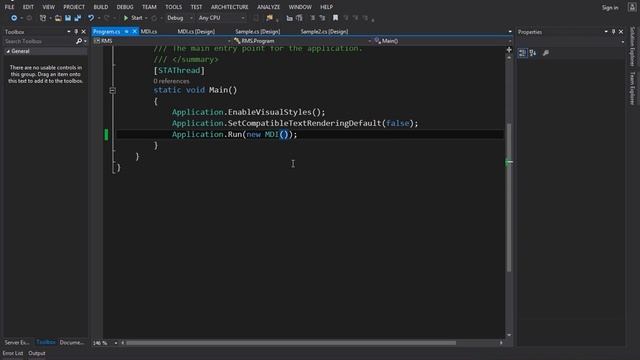Click the comment selected lines icon
Image resolution: width=640 pixels, height=360 pixels.
point(313,18)
